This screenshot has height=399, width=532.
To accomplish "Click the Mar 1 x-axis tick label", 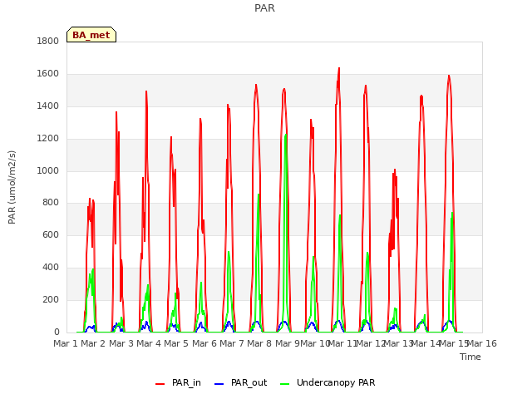I will (66, 343).
